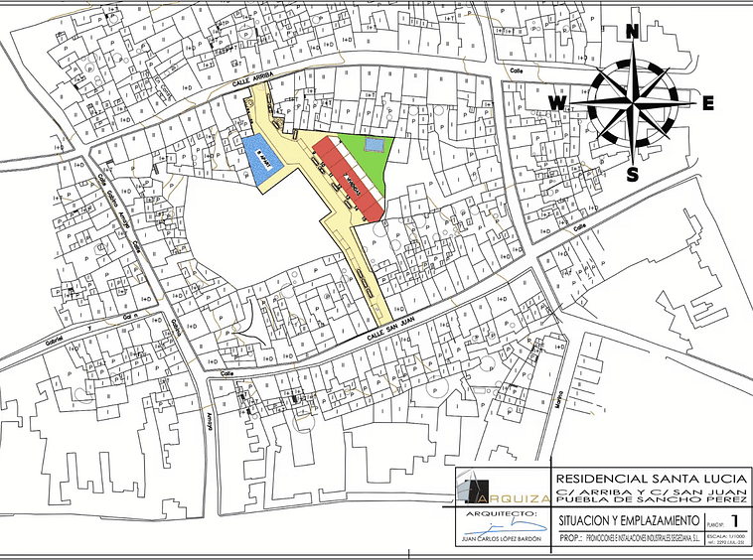This screenshot has height=560, width=753.
Task: Select the blue apartment building
Action: click(x=260, y=159)
